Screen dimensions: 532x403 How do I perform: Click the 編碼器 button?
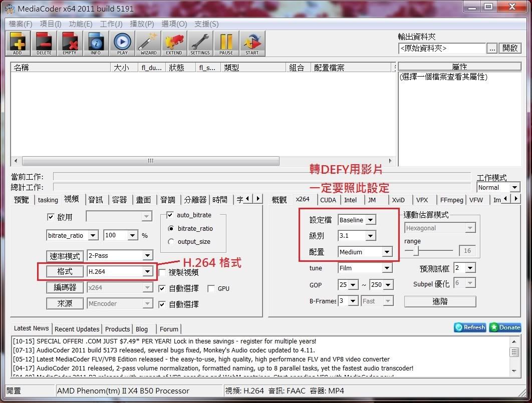coord(65,287)
